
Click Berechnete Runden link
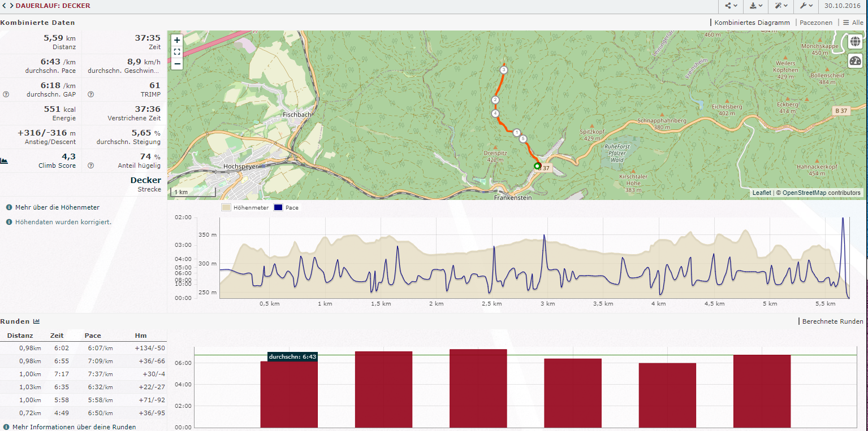point(832,321)
